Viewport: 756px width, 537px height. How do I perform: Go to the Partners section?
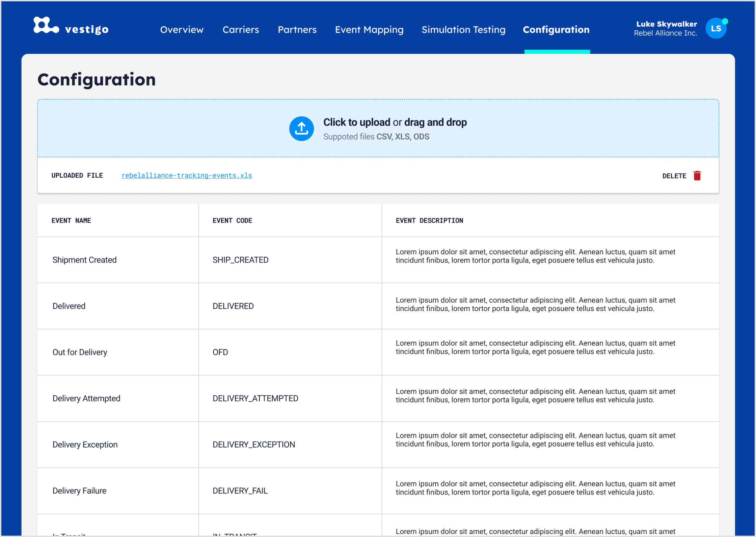pos(297,30)
